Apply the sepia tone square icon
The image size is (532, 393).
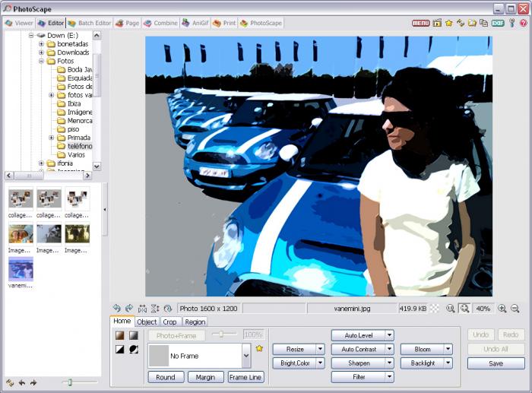[120, 335]
